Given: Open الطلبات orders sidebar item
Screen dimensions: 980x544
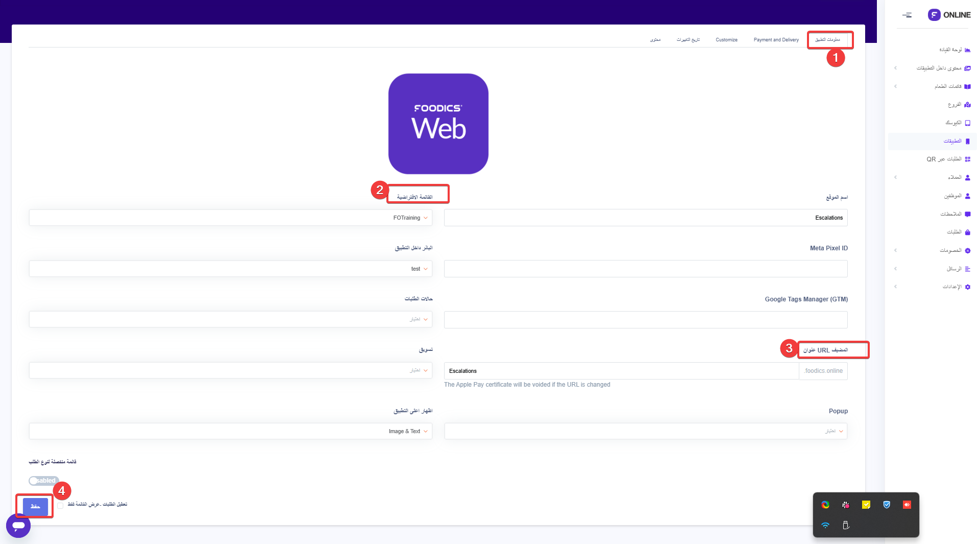Looking at the screenshot, I should (x=959, y=232).
